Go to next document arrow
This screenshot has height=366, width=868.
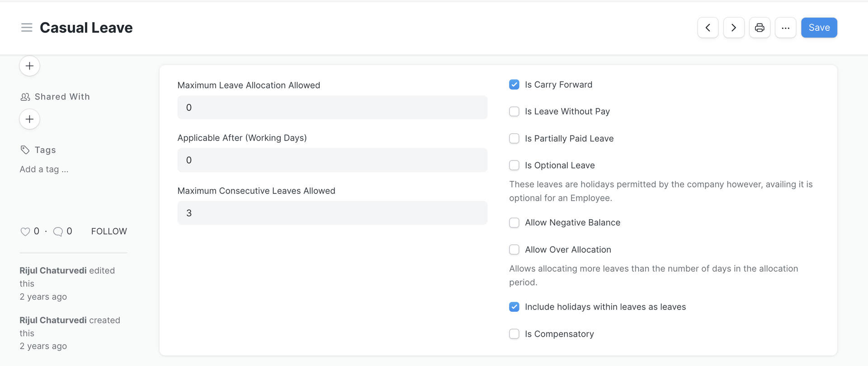click(734, 28)
